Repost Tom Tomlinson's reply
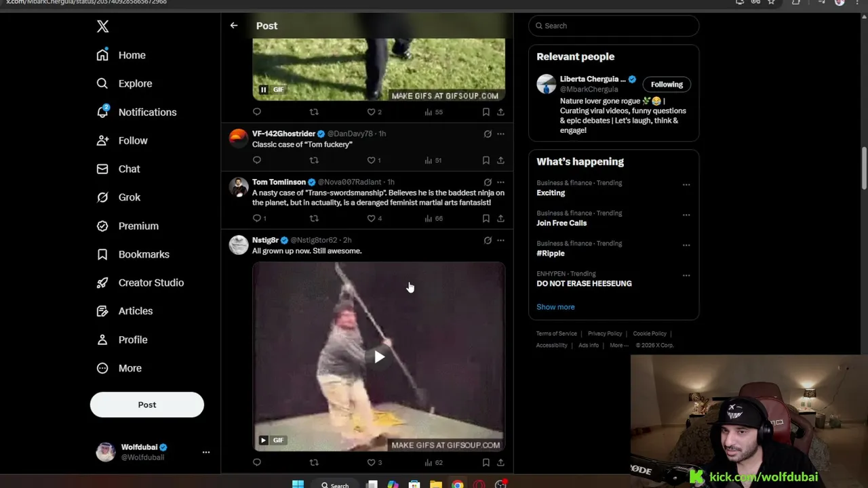Screen dimensions: 868x488 coord(313,218)
